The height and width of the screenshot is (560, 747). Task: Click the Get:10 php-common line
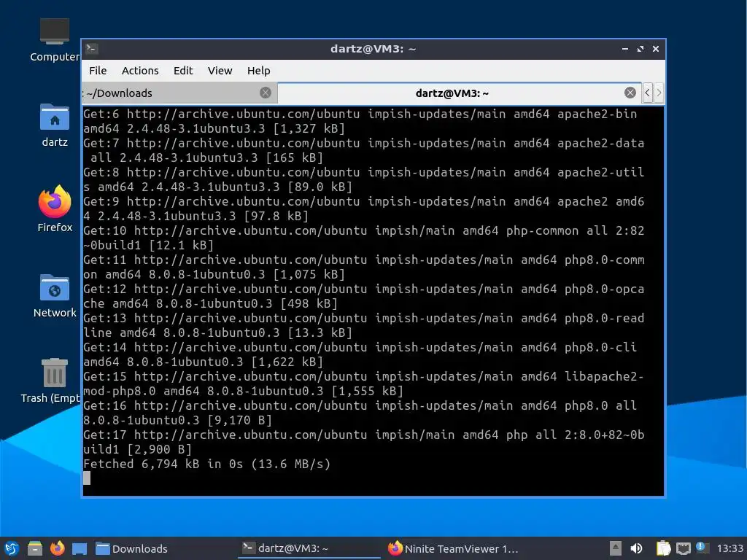pyautogui.click(x=364, y=238)
